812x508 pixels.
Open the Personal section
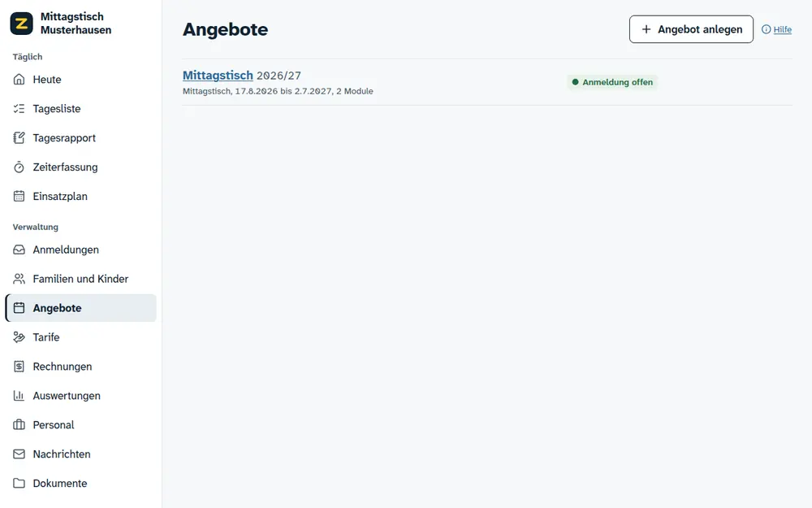click(80, 424)
